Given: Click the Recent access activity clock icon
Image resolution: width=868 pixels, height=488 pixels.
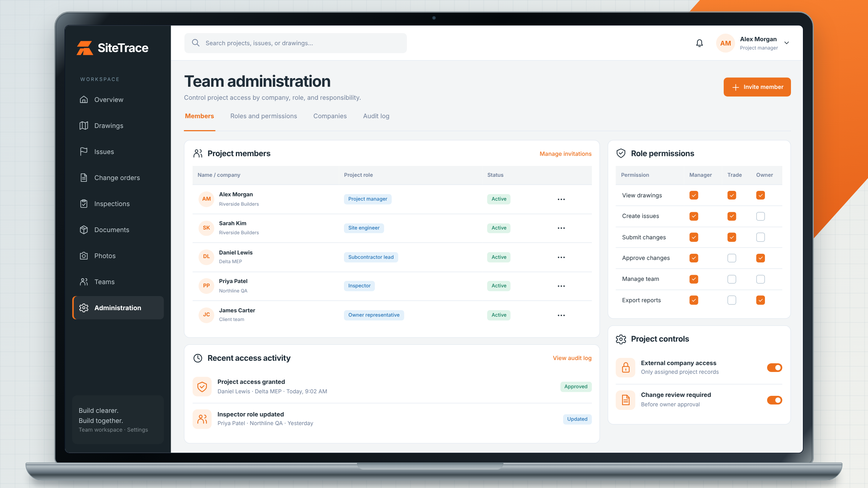Looking at the screenshot, I should (198, 358).
